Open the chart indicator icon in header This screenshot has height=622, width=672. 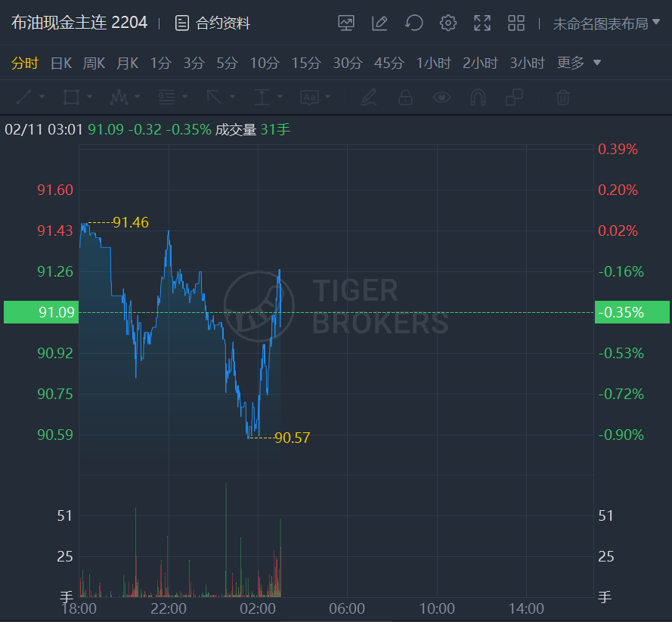point(346,23)
